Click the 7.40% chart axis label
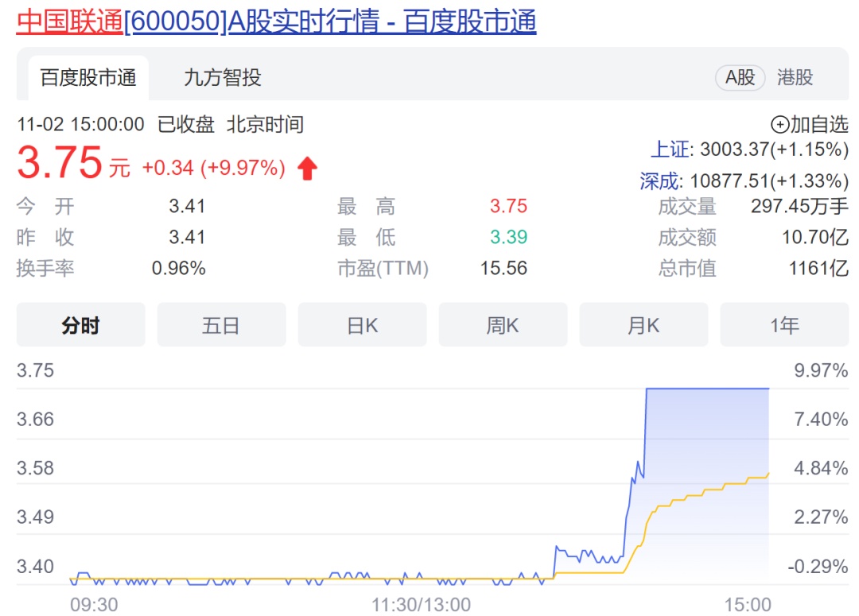859x616 pixels. [821, 420]
